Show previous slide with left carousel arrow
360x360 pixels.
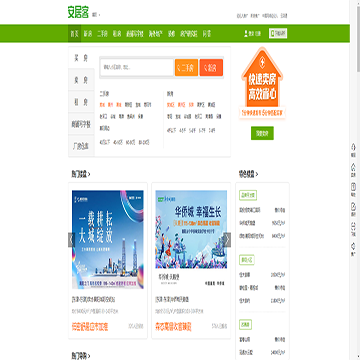pyautogui.click(x=71, y=240)
